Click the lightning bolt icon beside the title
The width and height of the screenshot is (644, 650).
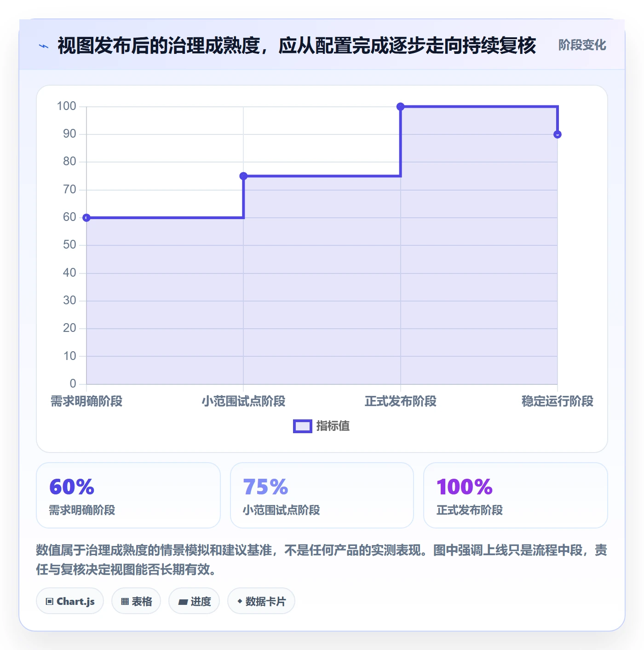point(44,46)
